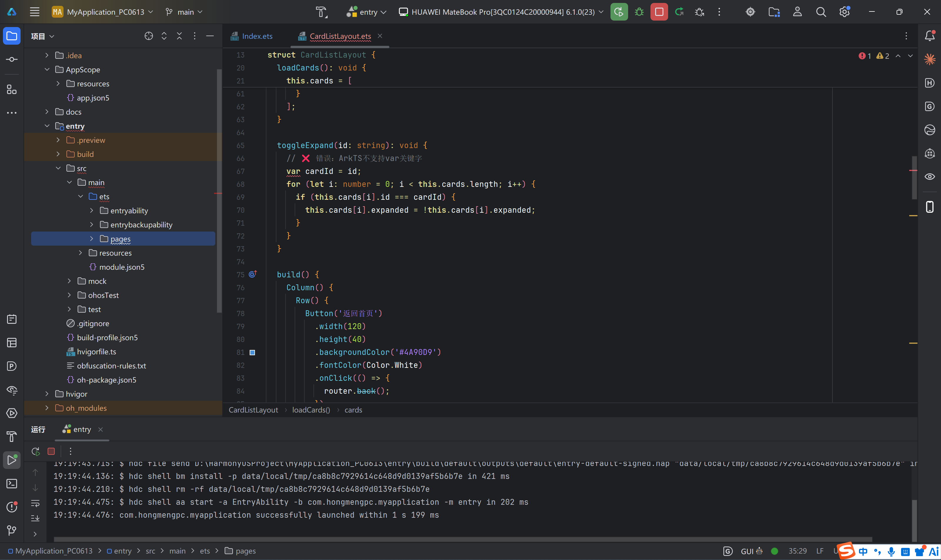Open the Previewer eye icon on right sidebar
Image resolution: width=941 pixels, height=560 pixels.
930,177
